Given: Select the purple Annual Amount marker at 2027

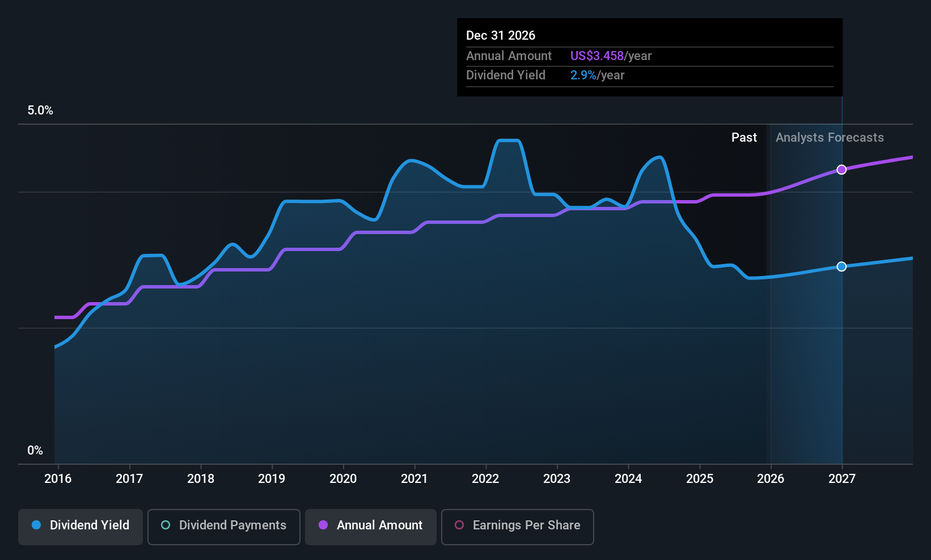Looking at the screenshot, I should click(x=842, y=169).
